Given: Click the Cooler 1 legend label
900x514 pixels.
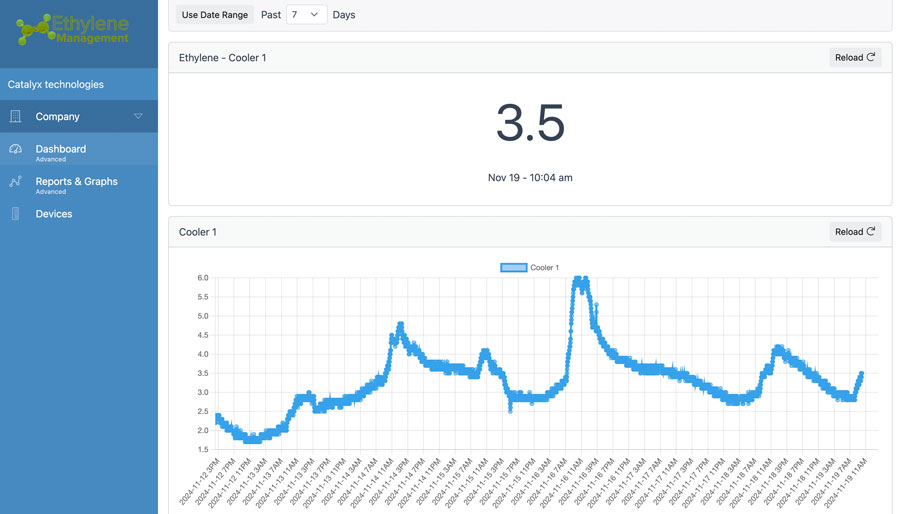Looking at the screenshot, I should click(x=544, y=267).
